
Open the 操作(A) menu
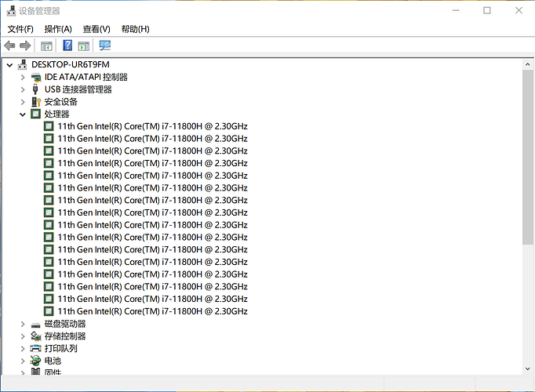pyautogui.click(x=58, y=29)
